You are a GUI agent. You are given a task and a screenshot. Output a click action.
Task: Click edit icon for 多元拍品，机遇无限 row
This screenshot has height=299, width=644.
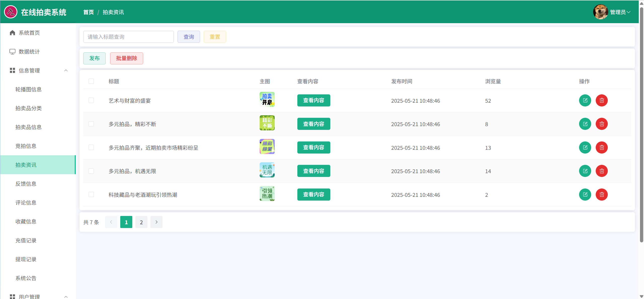pyautogui.click(x=585, y=171)
